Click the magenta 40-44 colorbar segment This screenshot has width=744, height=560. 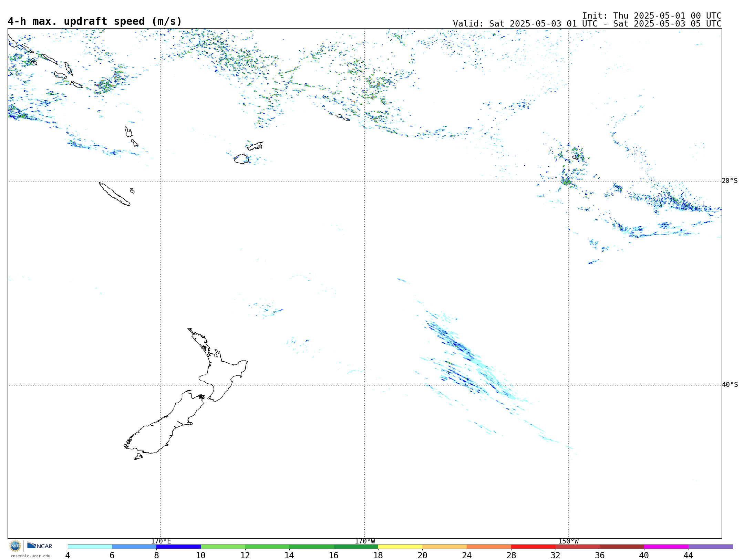click(666, 547)
